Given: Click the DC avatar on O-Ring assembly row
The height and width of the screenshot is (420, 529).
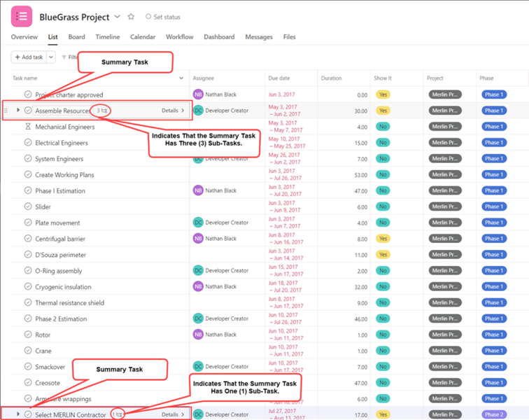Looking at the screenshot, I should pyautogui.click(x=198, y=270).
